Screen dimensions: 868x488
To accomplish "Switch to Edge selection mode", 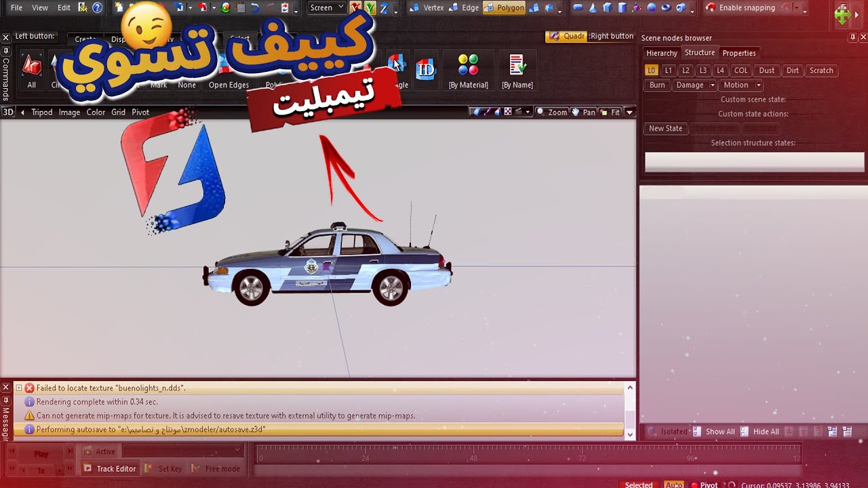I will pyautogui.click(x=464, y=7).
